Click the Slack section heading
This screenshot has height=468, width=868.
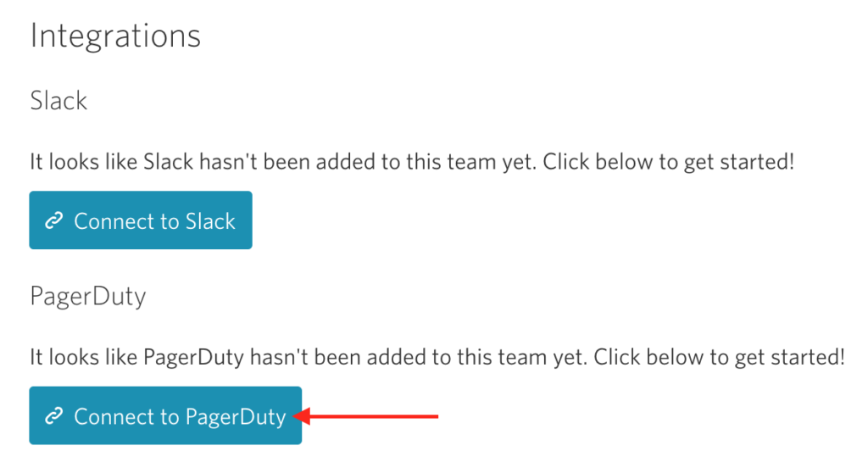[58, 101]
